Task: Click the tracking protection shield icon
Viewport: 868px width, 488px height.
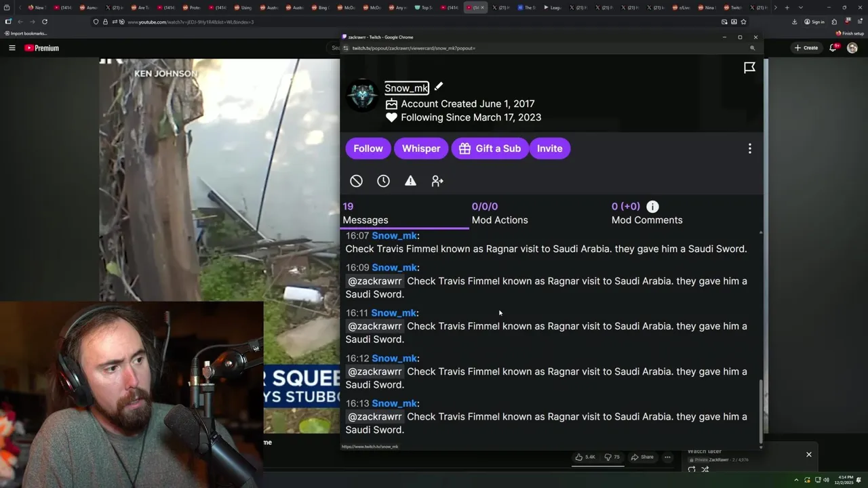Action: [96, 22]
